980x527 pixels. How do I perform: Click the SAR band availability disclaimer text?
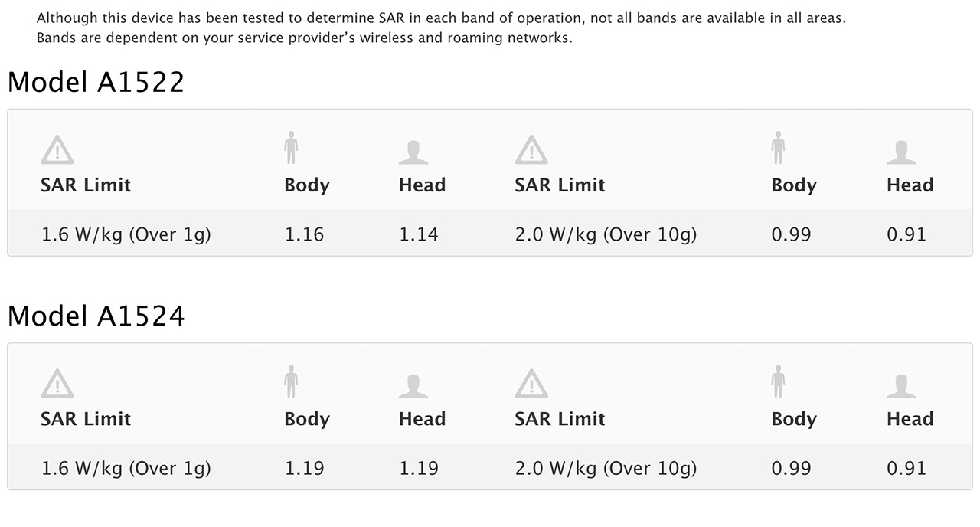coord(441,28)
